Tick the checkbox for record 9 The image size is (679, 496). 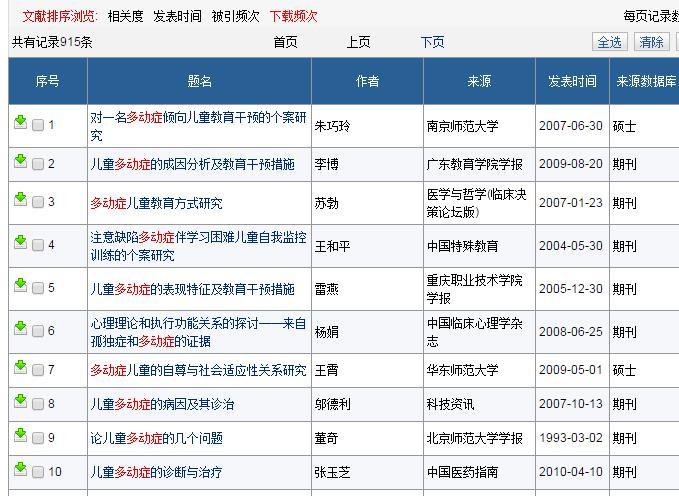pyautogui.click(x=38, y=438)
